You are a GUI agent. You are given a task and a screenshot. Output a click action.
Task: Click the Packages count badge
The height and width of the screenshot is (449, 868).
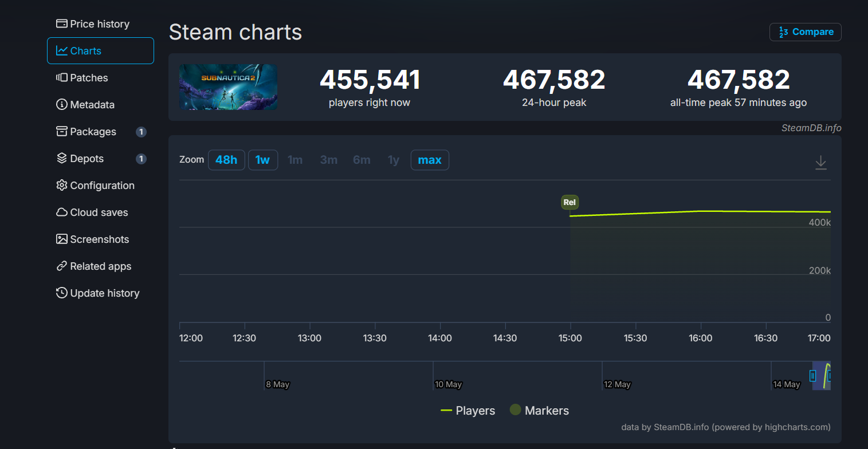[141, 132]
